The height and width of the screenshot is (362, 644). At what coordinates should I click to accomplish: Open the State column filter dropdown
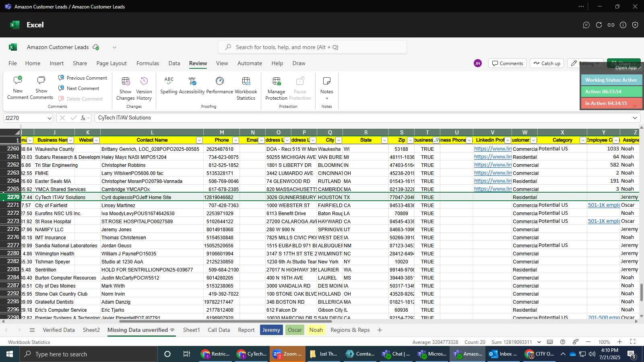[x=384, y=140]
